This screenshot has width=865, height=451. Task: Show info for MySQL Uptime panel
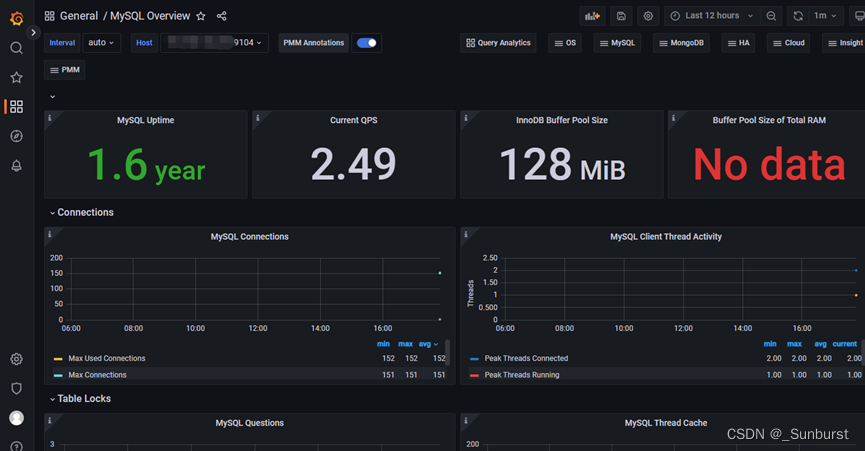tap(50, 117)
